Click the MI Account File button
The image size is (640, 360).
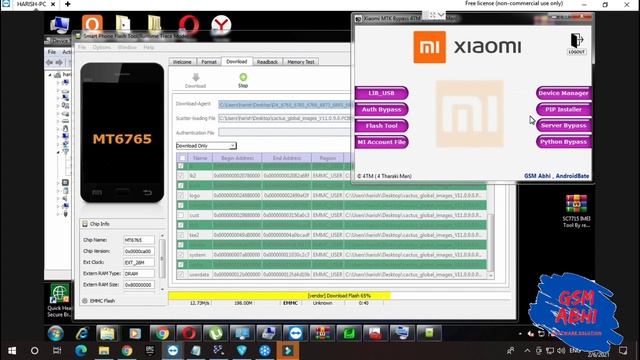pos(381,142)
